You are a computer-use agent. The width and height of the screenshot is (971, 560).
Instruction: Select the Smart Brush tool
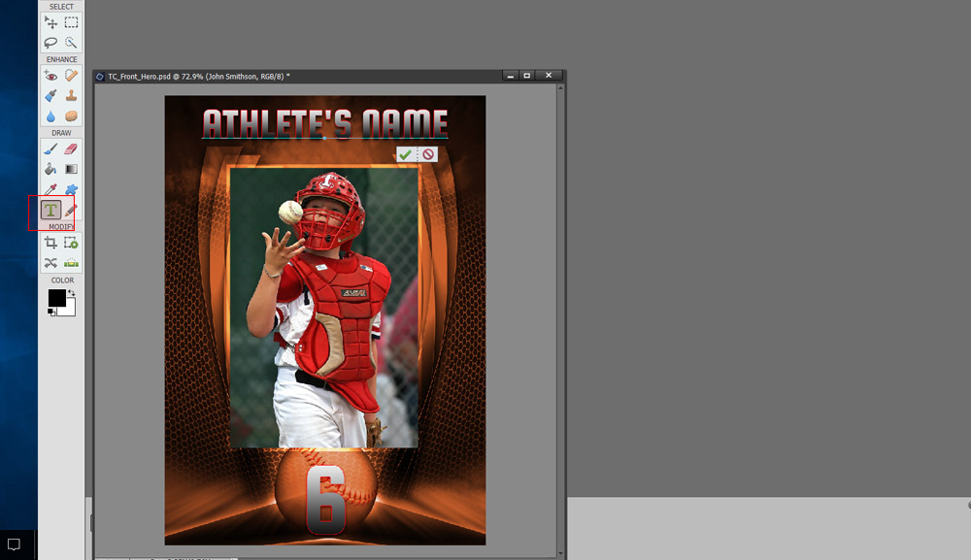(50, 96)
